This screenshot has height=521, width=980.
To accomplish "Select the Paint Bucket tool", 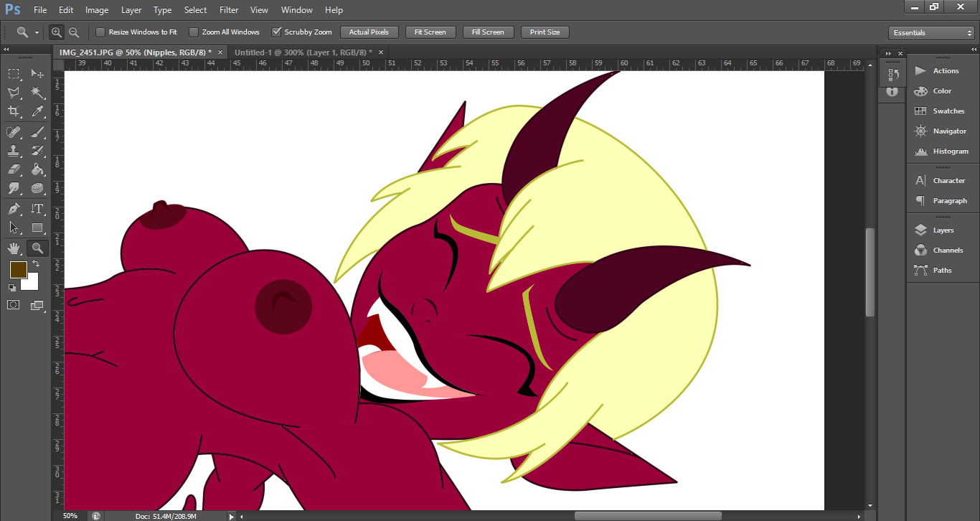I will click(37, 169).
